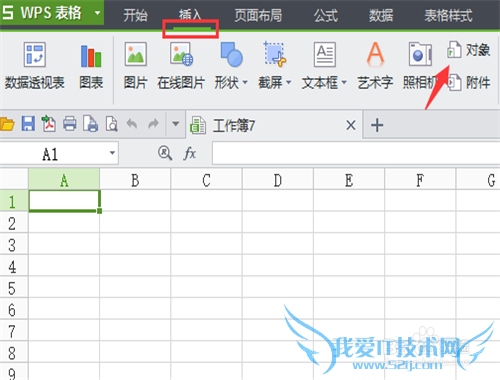Select row 1 header

coord(14,201)
